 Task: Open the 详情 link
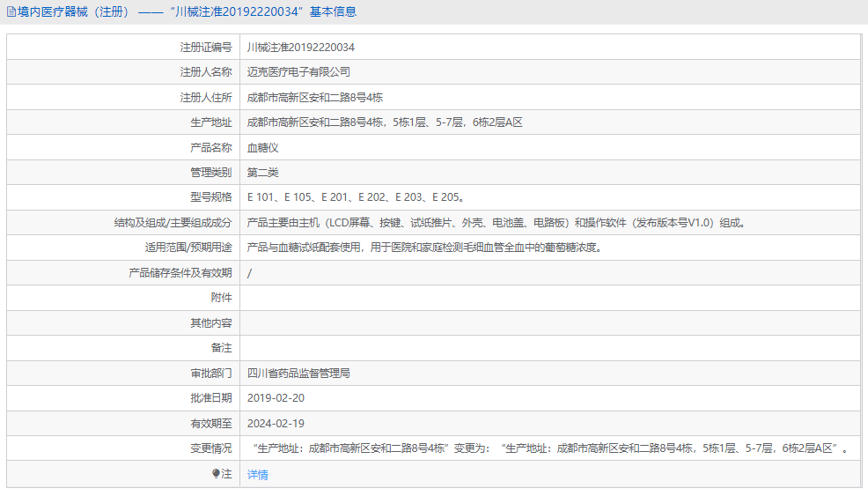[x=257, y=474]
